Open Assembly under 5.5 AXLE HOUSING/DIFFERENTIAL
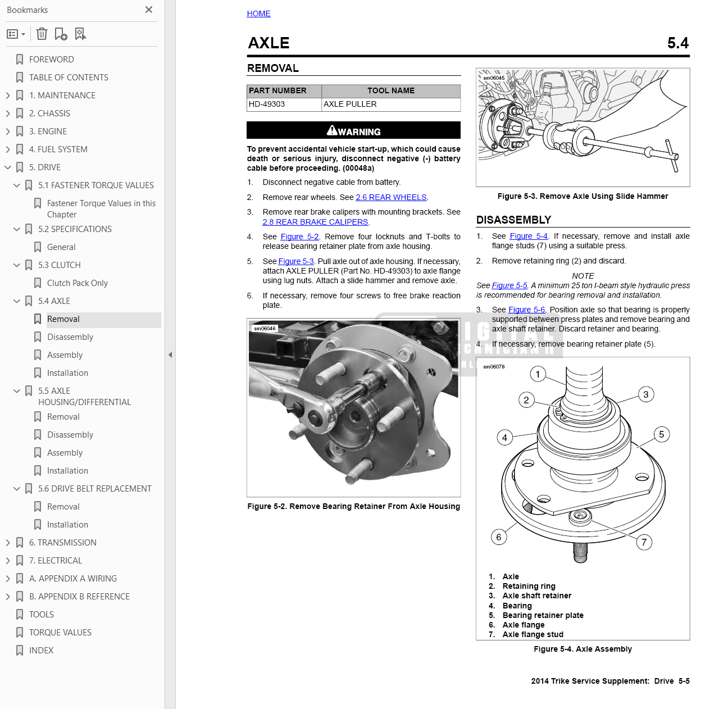The width and height of the screenshot is (728, 709). pyautogui.click(x=65, y=453)
